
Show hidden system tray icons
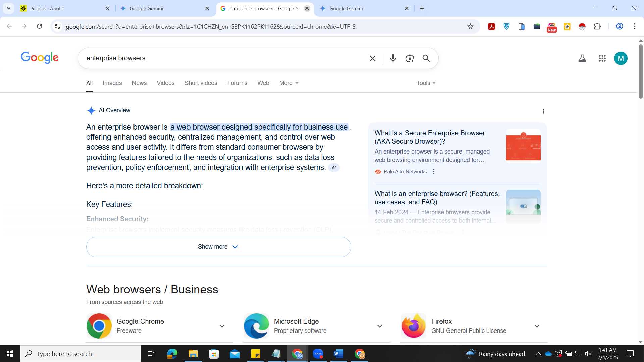click(x=538, y=354)
